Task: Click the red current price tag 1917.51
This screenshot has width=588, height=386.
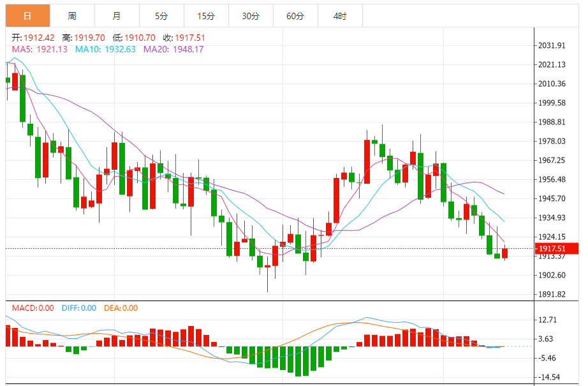Action: 557,248
